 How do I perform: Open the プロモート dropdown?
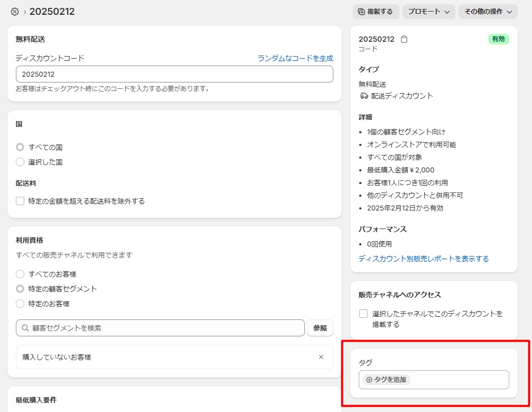click(429, 12)
